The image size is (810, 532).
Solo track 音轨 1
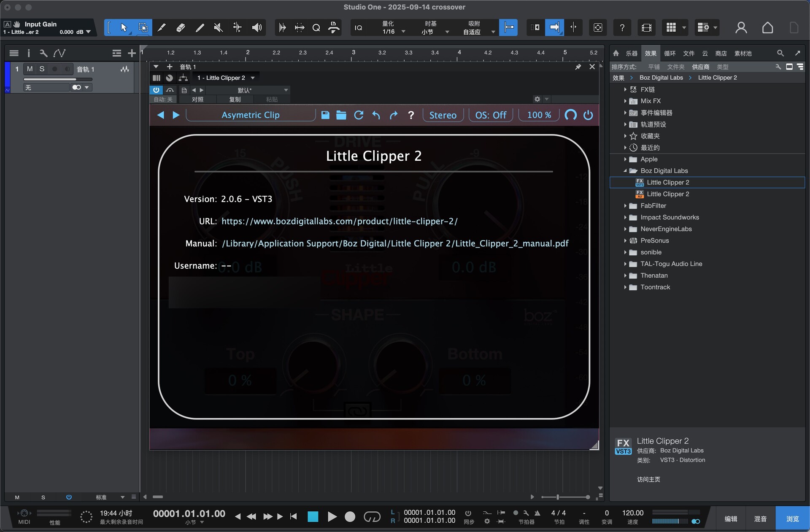[42, 69]
